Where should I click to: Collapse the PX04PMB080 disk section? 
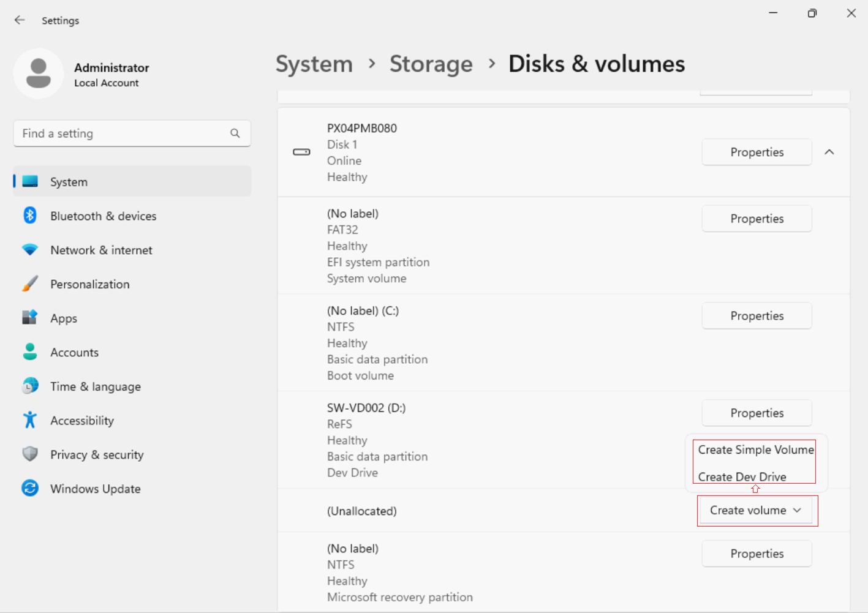(829, 152)
